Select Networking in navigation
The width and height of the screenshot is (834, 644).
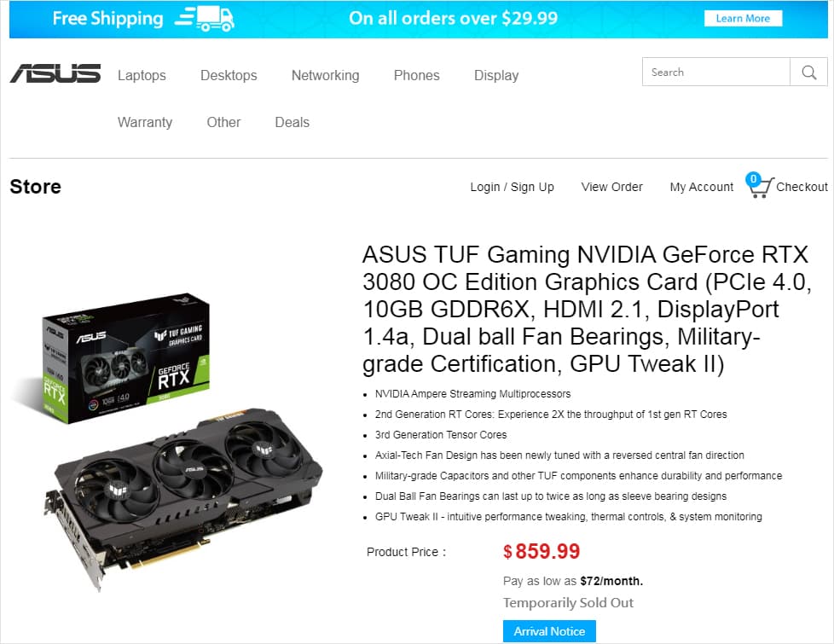pyautogui.click(x=325, y=76)
